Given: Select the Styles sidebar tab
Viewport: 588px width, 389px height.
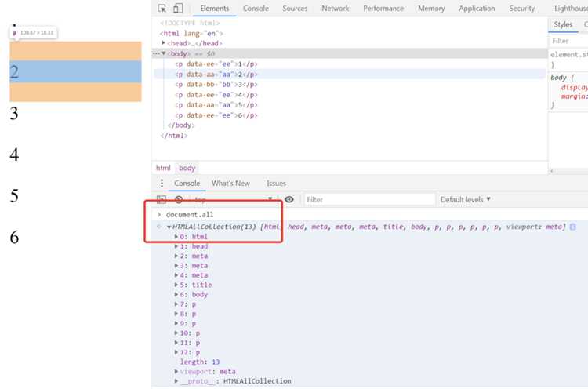Looking at the screenshot, I should point(563,24).
